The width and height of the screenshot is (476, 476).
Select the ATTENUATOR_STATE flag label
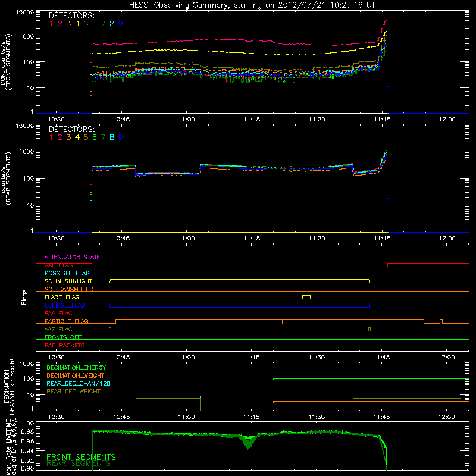(72, 257)
